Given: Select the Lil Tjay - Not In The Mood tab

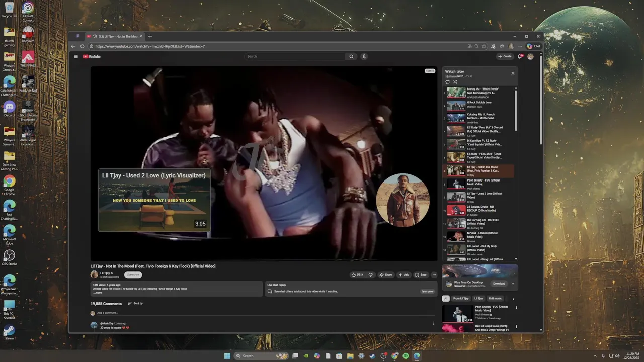Looking at the screenshot, I should point(114,36).
